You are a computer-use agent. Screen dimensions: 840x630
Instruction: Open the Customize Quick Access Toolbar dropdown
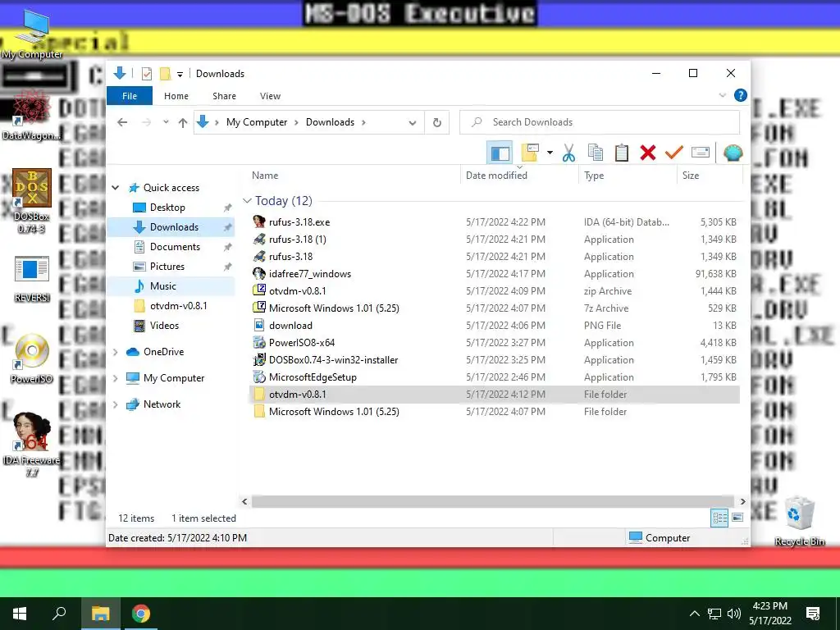pos(180,74)
